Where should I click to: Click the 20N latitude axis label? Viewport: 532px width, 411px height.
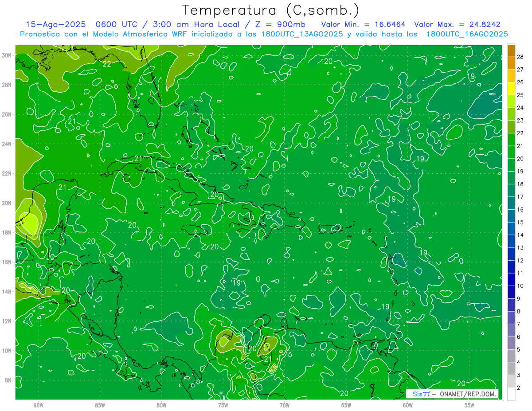click(x=8, y=203)
